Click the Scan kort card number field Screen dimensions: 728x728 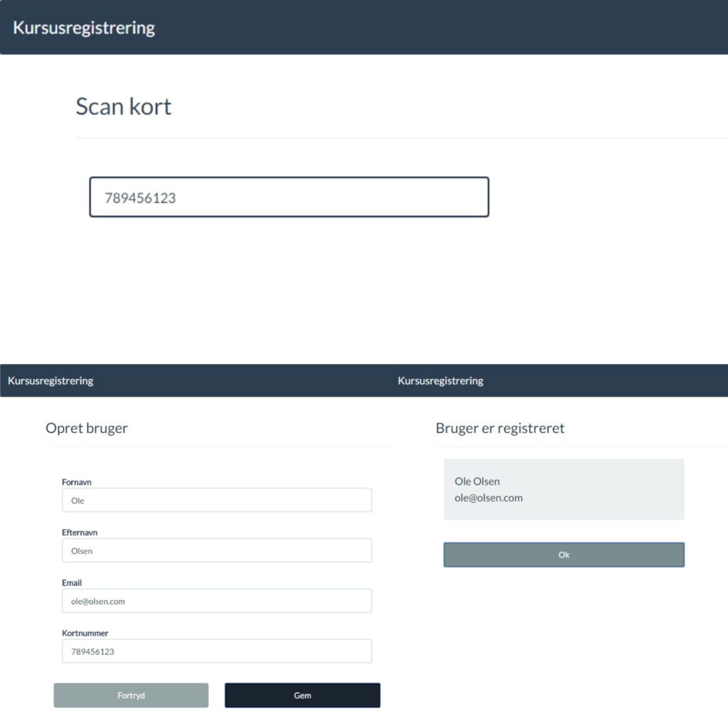pyautogui.click(x=289, y=197)
